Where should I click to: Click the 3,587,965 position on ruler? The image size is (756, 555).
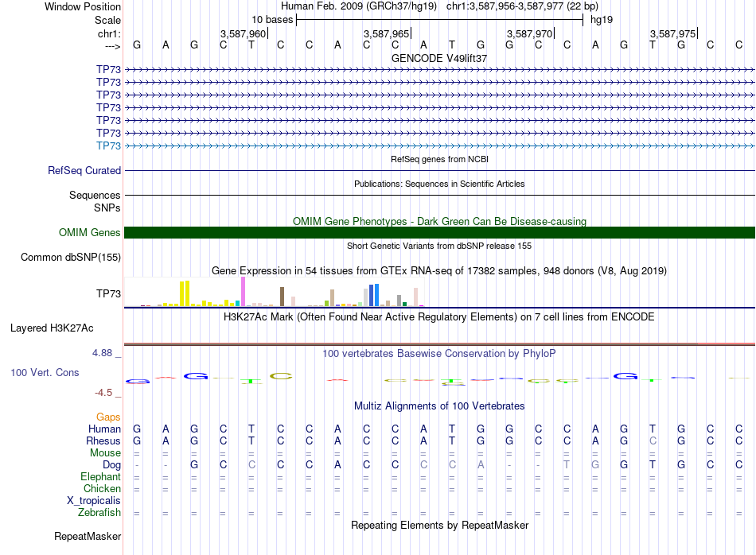[x=386, y=33]
